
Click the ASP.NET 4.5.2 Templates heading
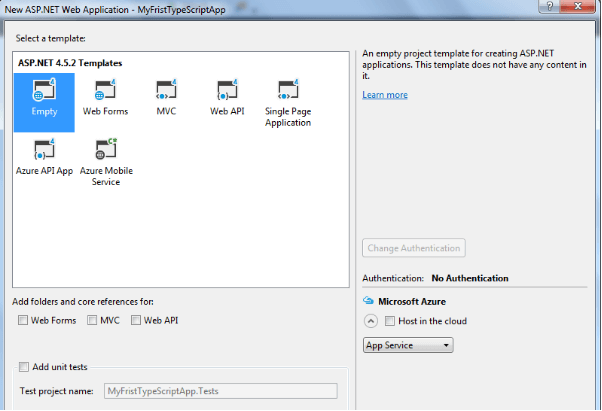tap(70, 63)
